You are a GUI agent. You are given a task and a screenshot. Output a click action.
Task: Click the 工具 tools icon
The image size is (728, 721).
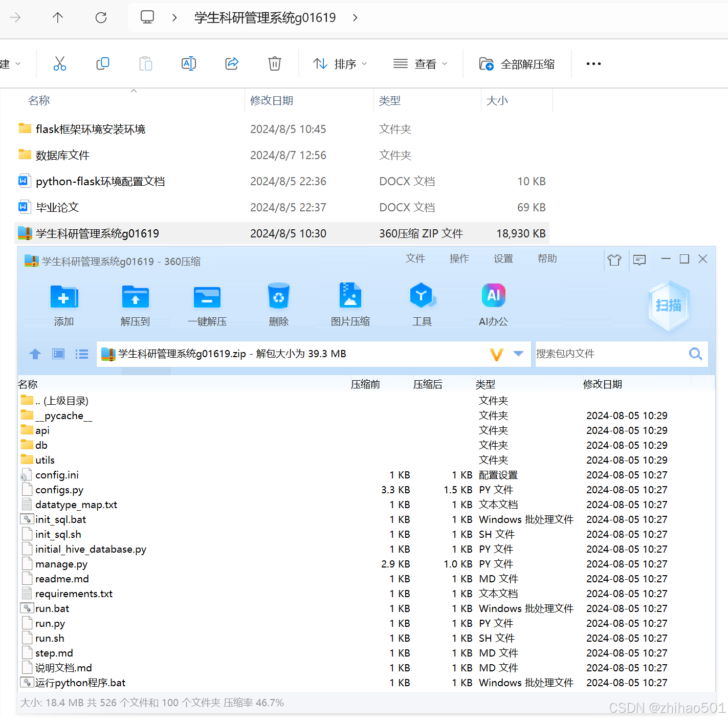422,304
